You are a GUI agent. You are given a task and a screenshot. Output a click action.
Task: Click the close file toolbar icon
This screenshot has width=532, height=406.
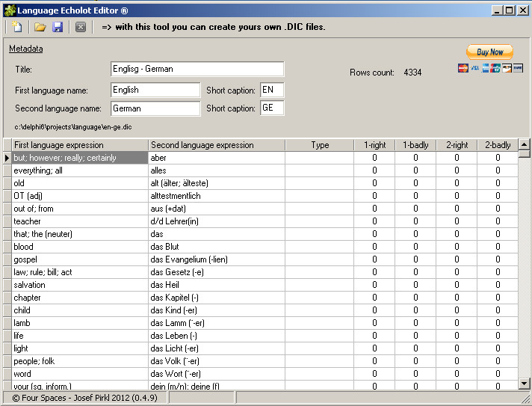(81, 27)
